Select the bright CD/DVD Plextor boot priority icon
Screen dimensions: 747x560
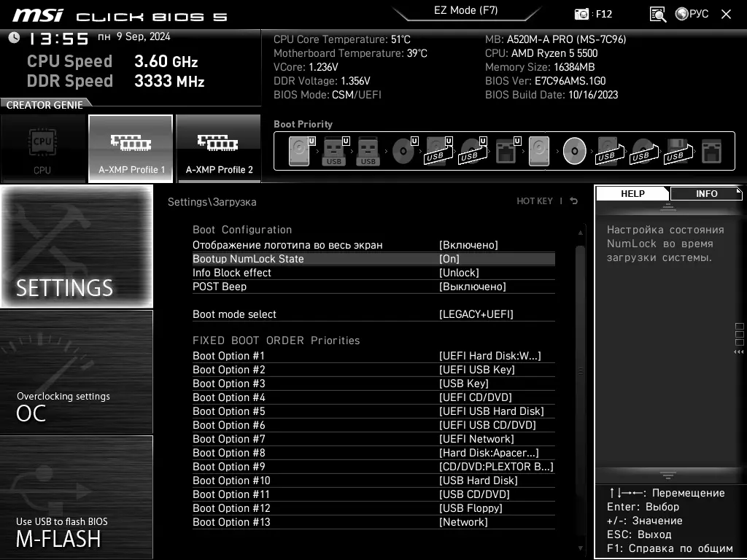(574, 152)
